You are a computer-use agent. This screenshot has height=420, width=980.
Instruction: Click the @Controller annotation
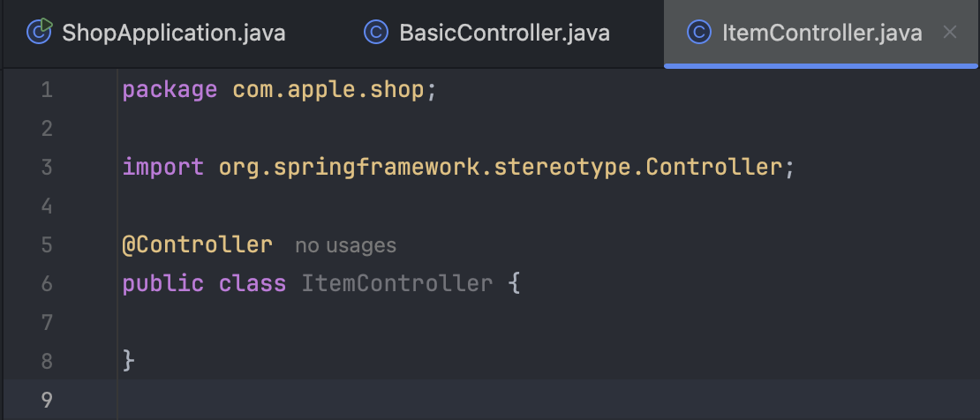point(198,244)
